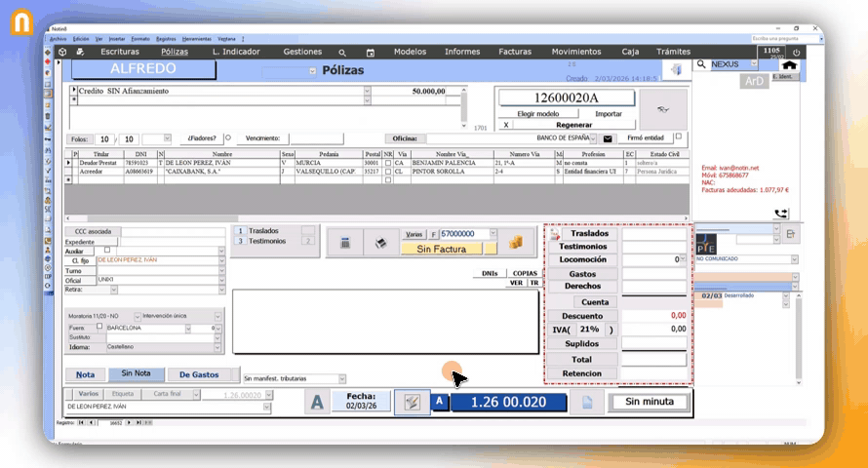The image size is (868, 468).
Task: Open the Escrituras menu
Action: pos(120,52)
